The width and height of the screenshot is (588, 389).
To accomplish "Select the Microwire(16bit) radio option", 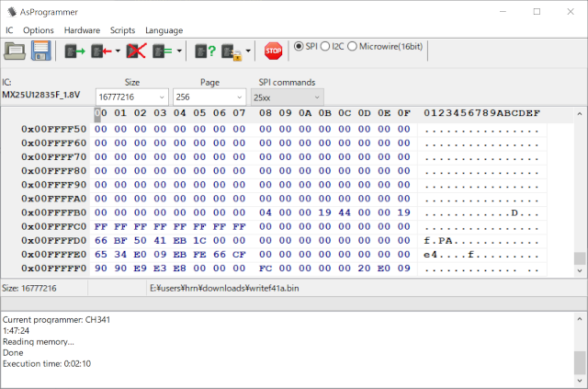I will click(354, 47).
